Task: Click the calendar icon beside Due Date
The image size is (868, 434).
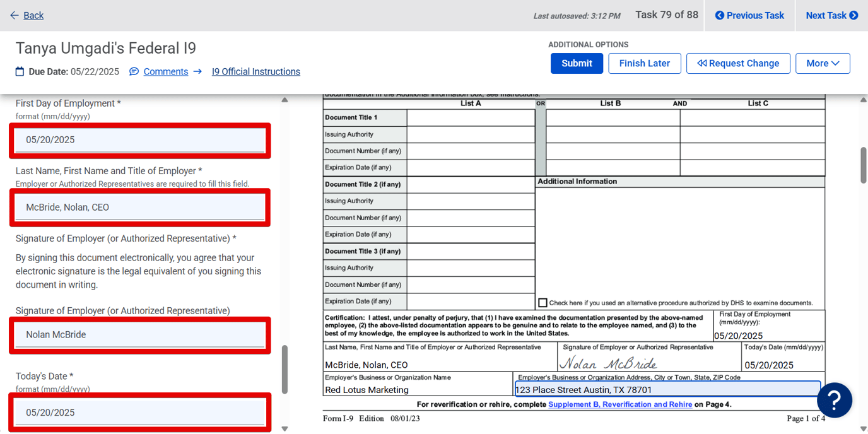Action: [18, 71]
